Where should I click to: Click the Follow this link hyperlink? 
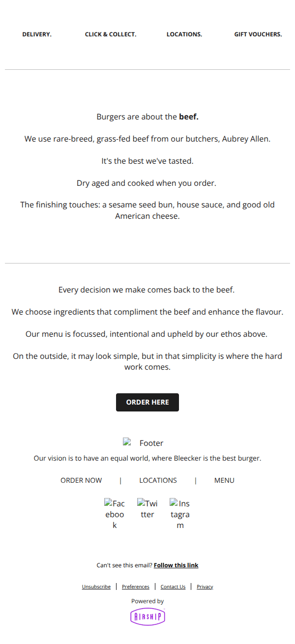pyautogui.click(x=176, y=565)
